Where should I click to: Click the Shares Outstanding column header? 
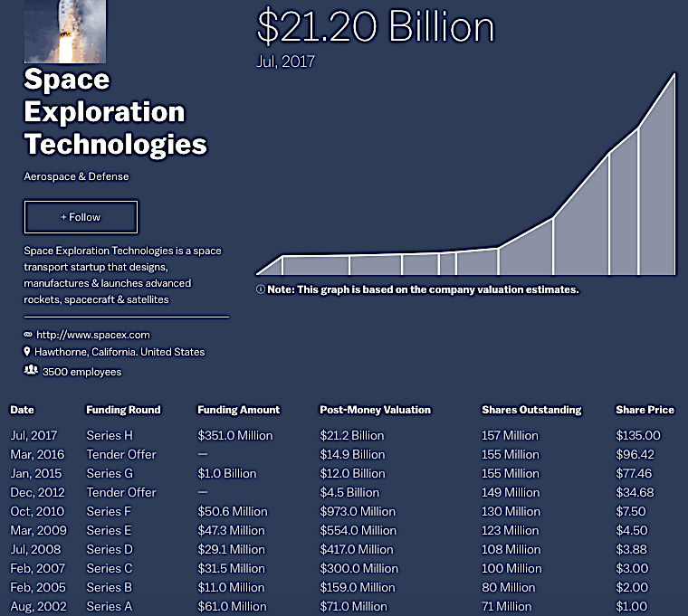click(531, 410)
